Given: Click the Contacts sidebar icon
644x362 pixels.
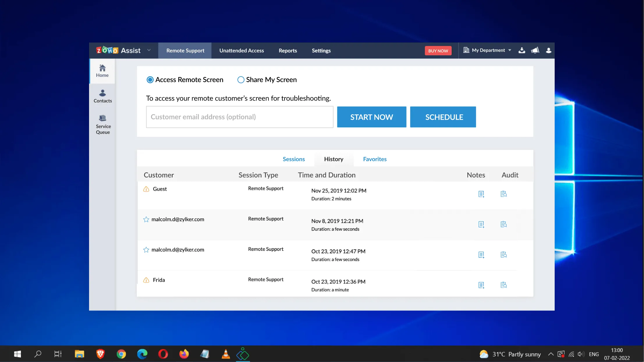Looking at the screenshot, I should 102,95.
